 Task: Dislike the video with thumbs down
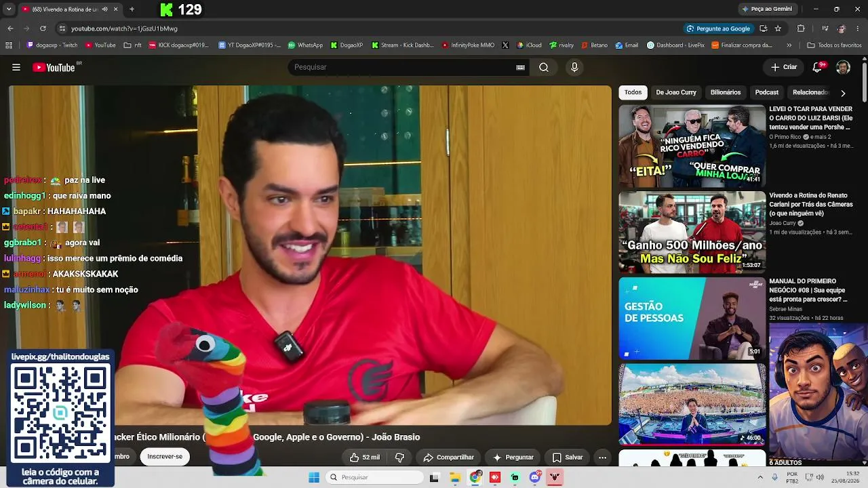[399, 457]
